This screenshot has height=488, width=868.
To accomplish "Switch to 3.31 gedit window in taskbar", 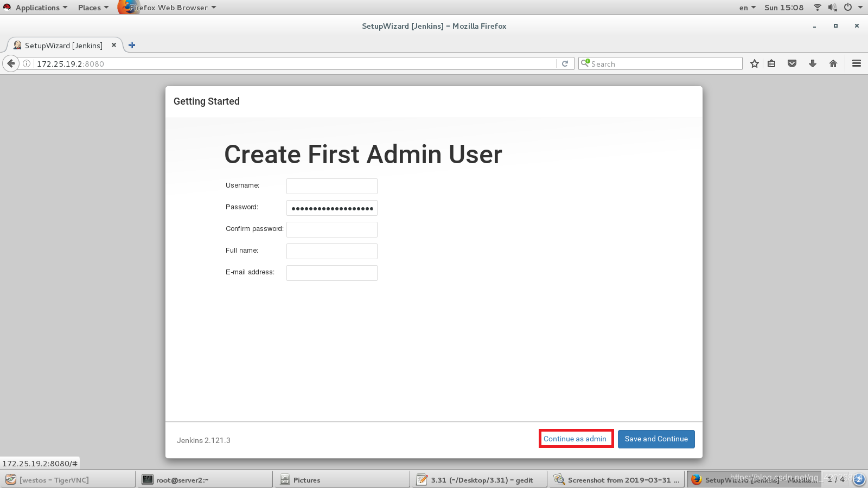I will 480,480.
